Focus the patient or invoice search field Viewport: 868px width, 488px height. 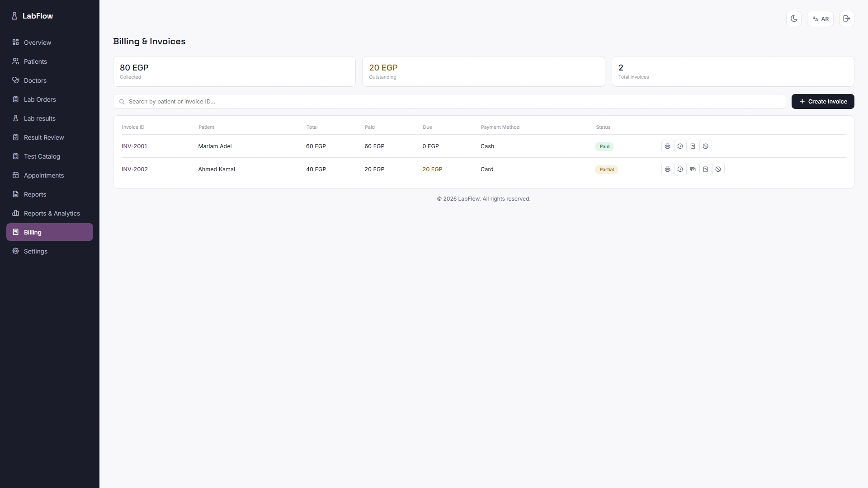[x=449, y=101]
